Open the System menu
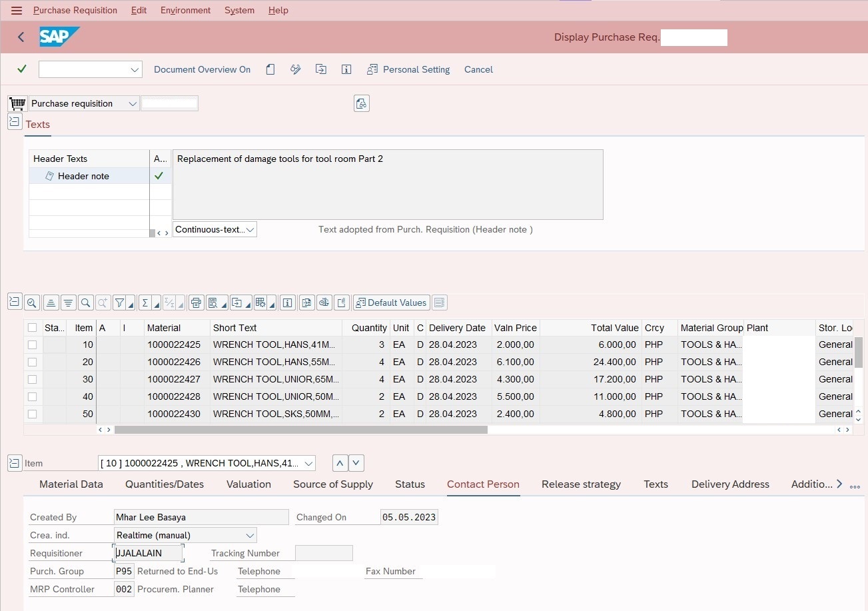This screenshot has height=611, width=868. click(x=239, y=11)
